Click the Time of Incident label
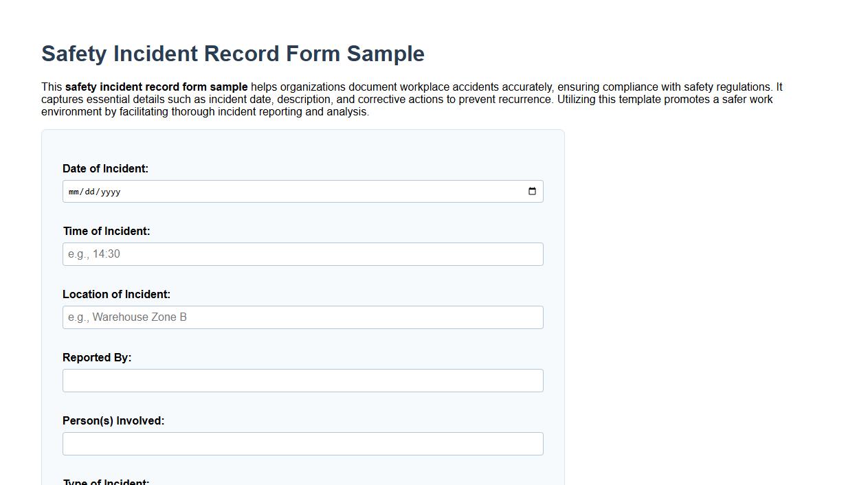 click(x=107, y=231)
